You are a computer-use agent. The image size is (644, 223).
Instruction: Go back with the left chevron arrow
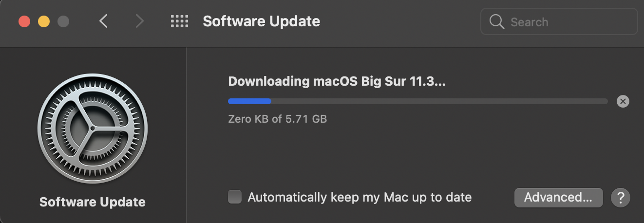click(103, 21)
